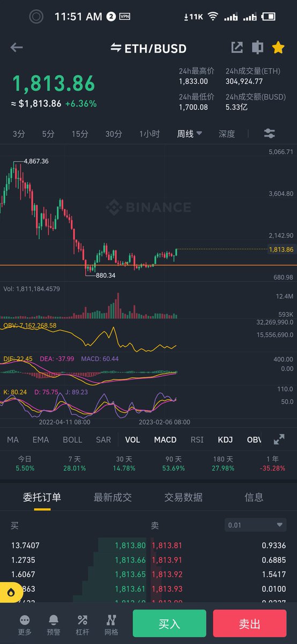Open chart settings sliders icon

pos(269,134)
